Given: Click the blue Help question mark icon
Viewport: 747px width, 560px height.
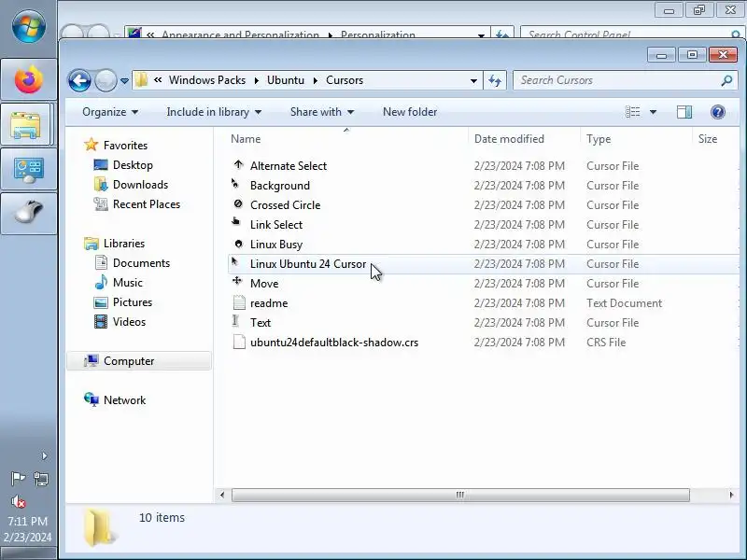Looking at the screenshot, I should [717, 112].
